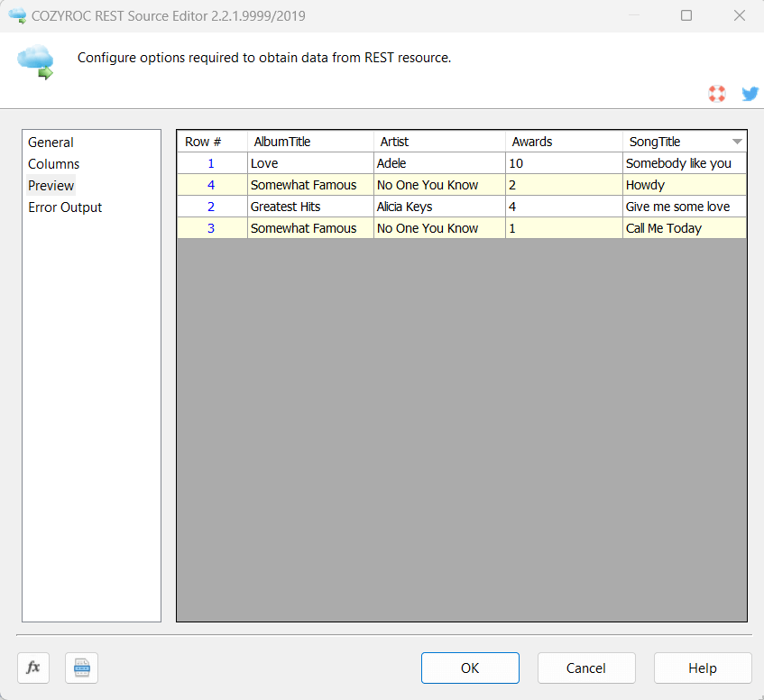Open the lifebuoy support icon
This screenshot has height=700, width=764.
coord(717,94)
